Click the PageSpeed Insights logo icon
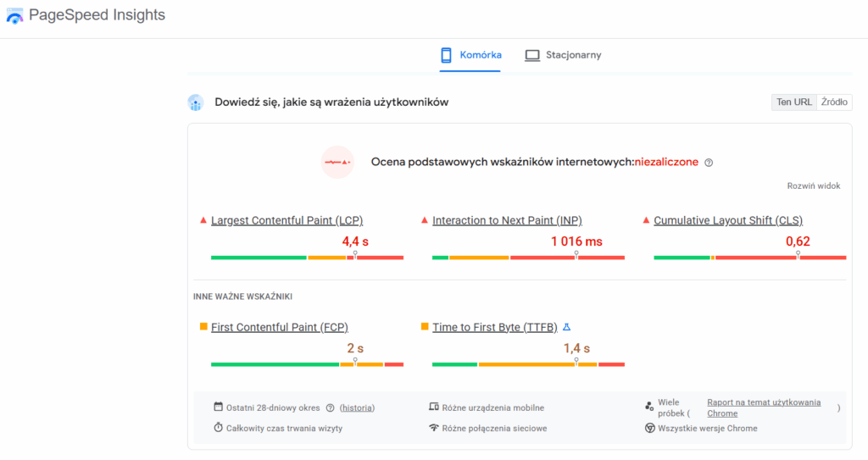 point(14,15)
